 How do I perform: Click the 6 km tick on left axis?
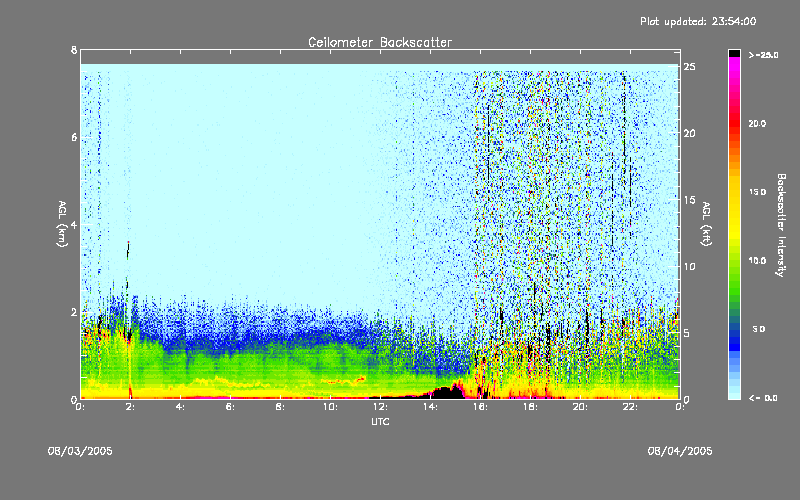coord(74,137)
